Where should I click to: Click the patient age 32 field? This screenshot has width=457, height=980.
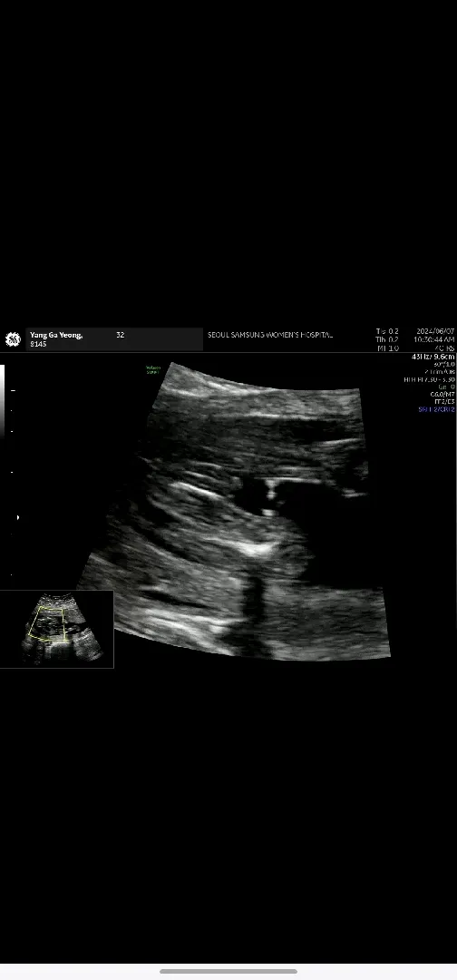[x=121, y=335]
